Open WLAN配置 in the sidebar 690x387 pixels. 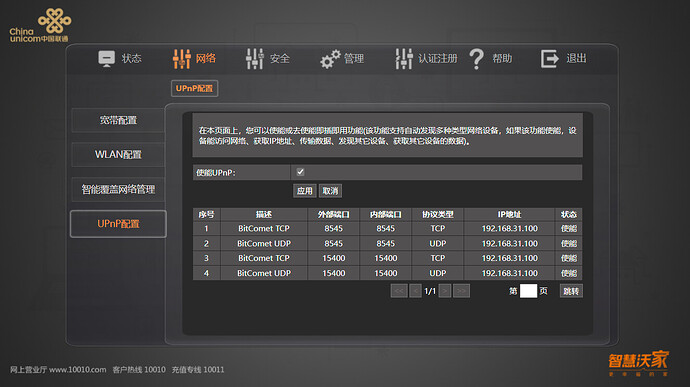118,155
